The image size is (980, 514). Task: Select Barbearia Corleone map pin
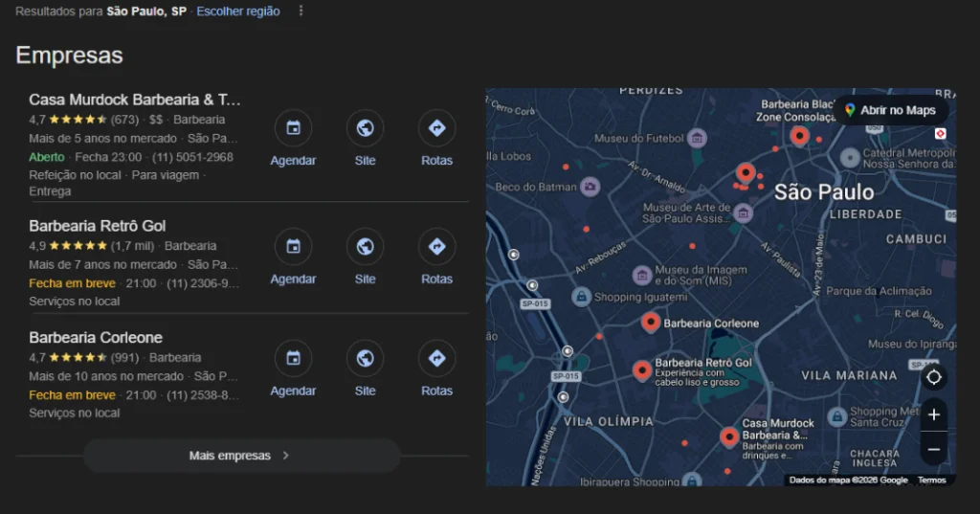[x=651, y=322]
